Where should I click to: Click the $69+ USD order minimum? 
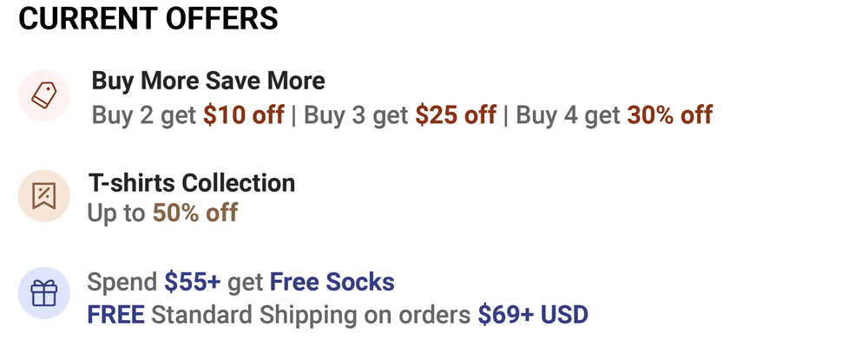tap(533, 313)
